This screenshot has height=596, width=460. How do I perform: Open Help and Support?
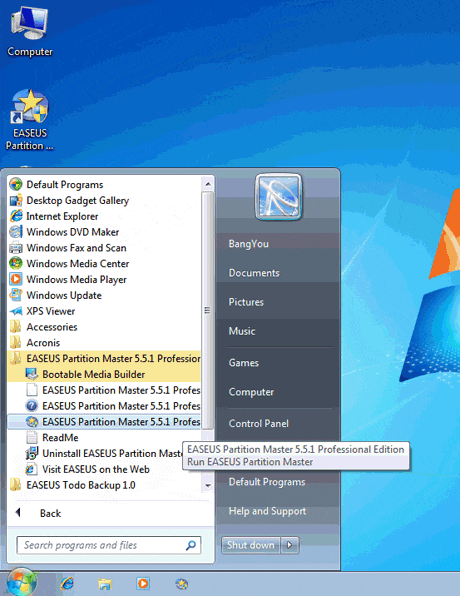click(x=267, y=511)
